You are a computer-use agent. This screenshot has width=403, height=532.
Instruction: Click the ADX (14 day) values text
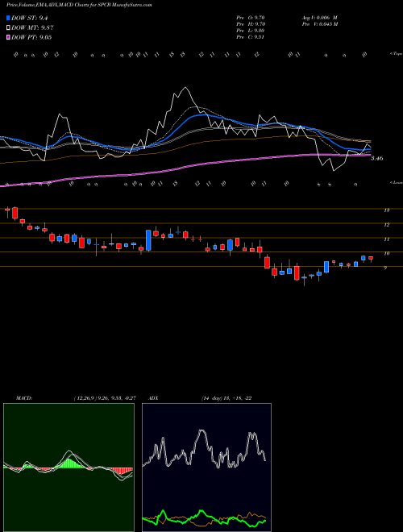click(226, 397)
